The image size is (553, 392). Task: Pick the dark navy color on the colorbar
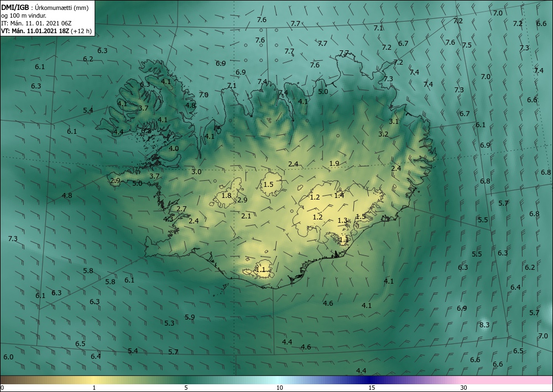368,380
